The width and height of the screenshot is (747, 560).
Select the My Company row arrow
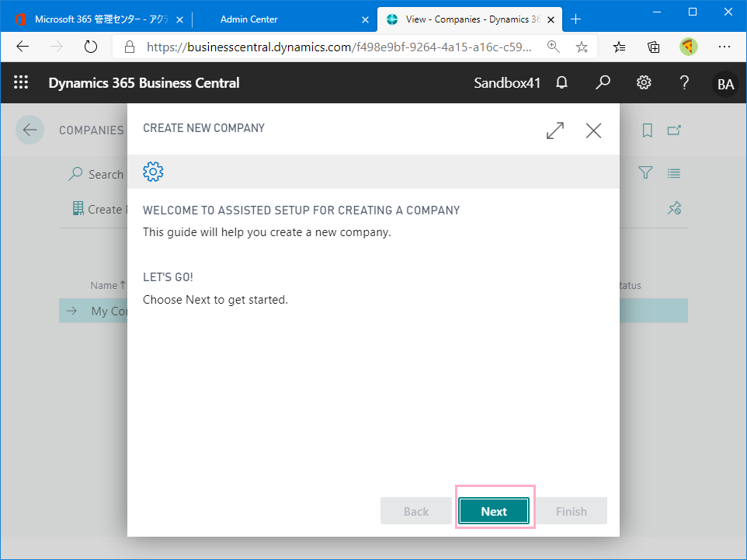pos(71,311)
